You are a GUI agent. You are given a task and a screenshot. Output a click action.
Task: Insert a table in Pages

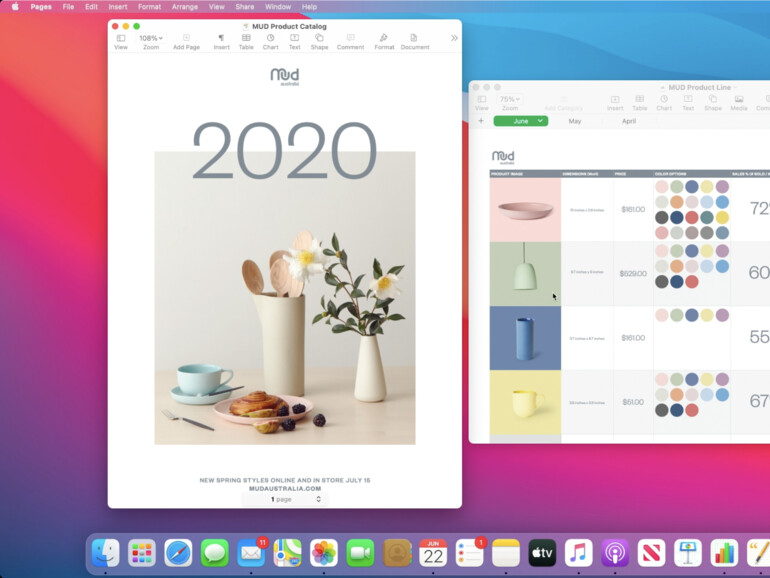(x=246, y=42)
